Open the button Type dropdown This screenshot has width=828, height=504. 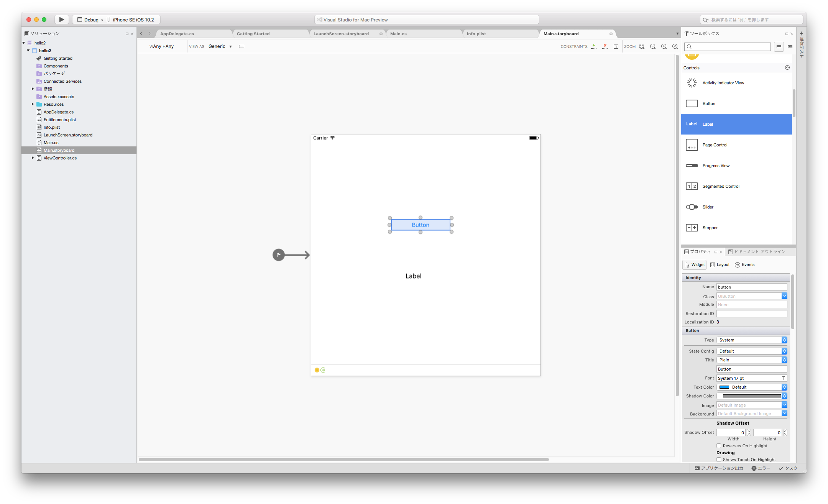752,340
